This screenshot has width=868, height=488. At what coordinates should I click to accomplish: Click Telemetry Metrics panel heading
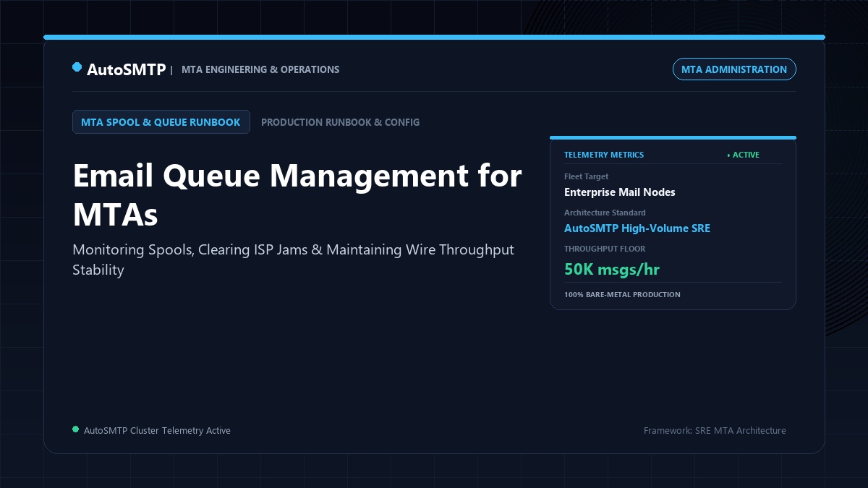pos(604,155)
